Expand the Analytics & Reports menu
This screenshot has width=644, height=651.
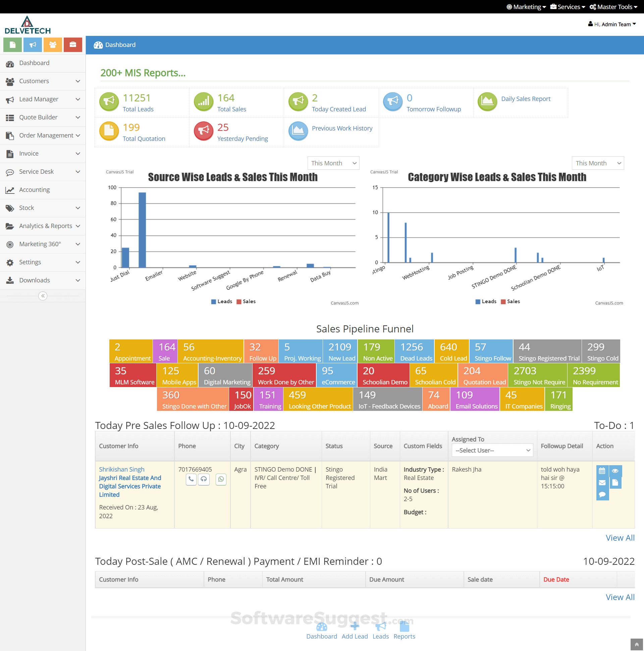click(43, 226)
